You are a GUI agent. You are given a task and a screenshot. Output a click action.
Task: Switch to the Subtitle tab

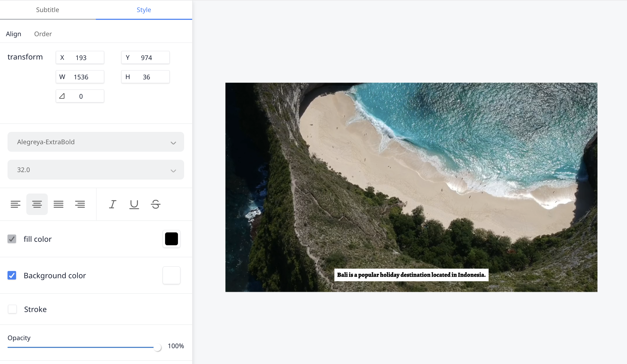48,10
